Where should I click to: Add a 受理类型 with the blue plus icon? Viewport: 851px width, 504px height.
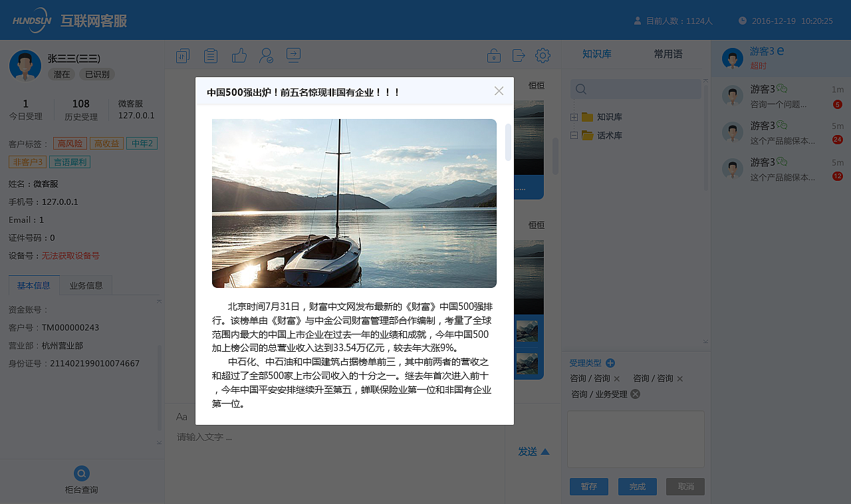610,363
